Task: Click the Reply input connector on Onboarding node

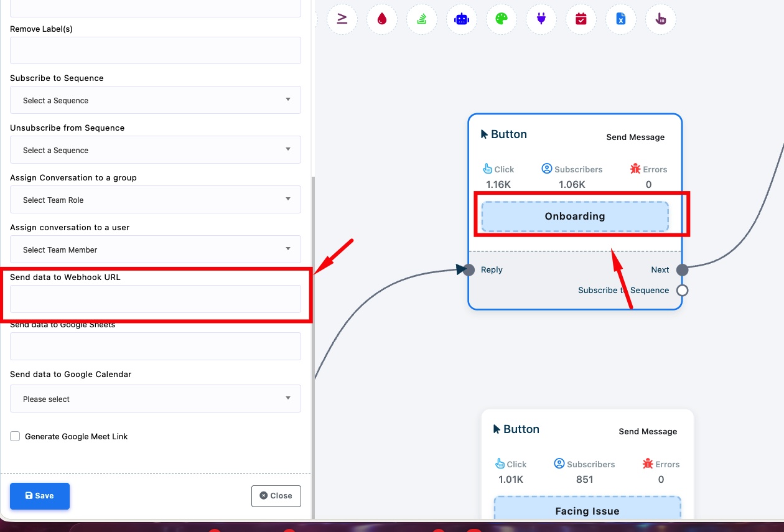Action: (469, 269)
